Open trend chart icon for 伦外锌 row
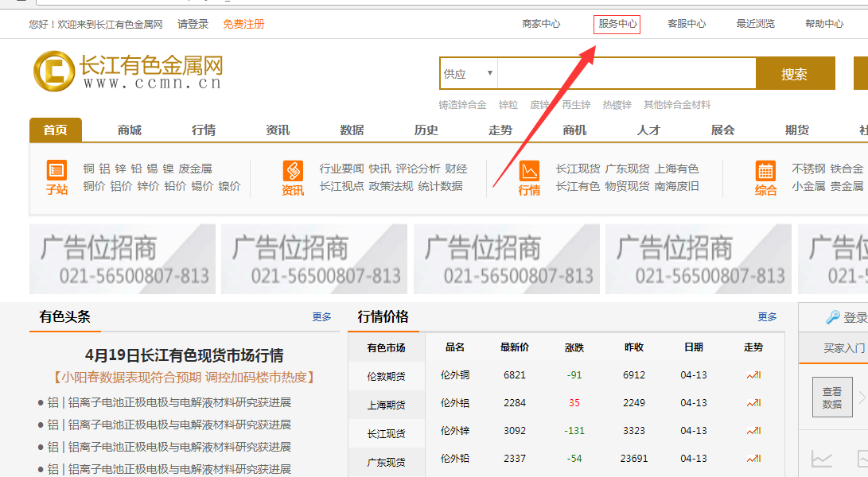Image resolution: width=868 pixels, height=477 pixels. point(753,431)
